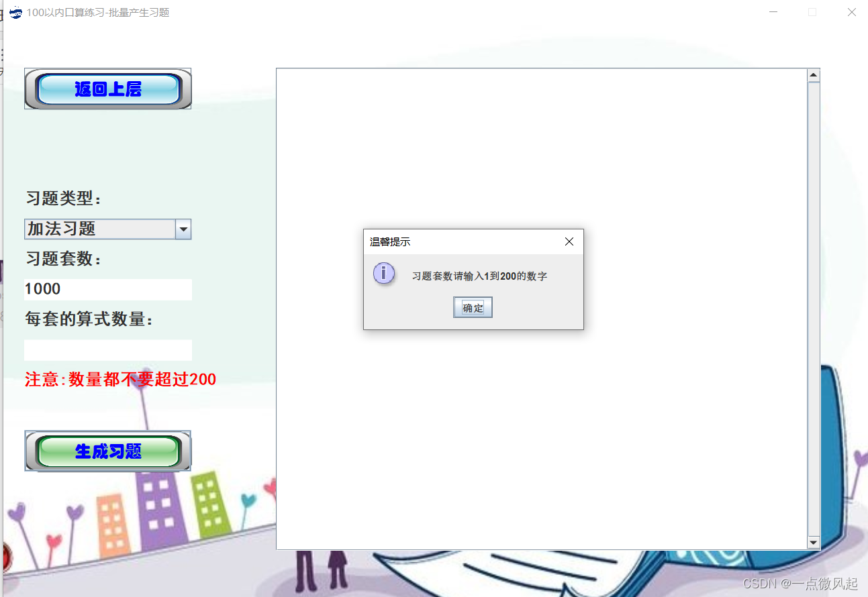Screen dimensions: 868x597
Task: Click the application icon in the title bar
Action: (x=15, y=12)
